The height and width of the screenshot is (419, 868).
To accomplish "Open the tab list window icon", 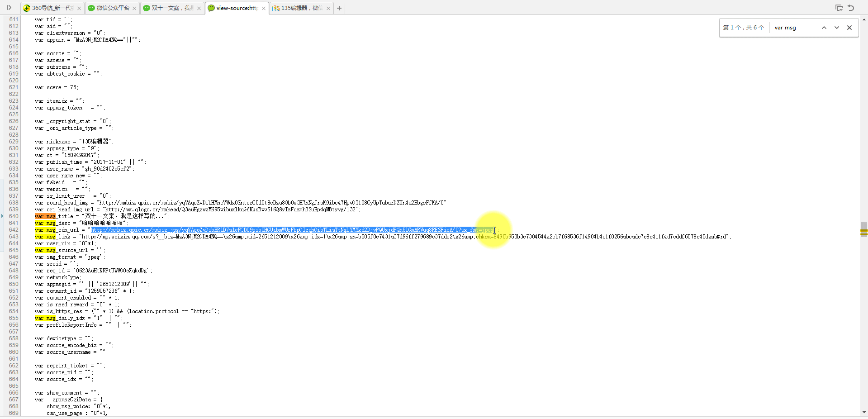I will click(839, 8).
